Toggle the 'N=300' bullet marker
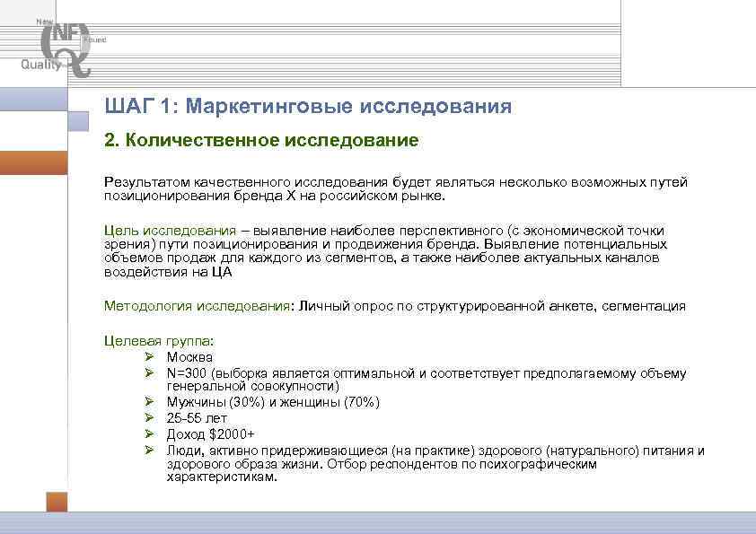Image resolution: width=756 pixels, height=534 pixels. coord(149,371)
